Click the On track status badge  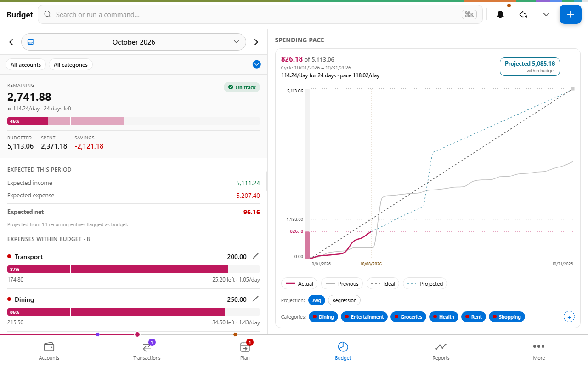tap(242, 87)
